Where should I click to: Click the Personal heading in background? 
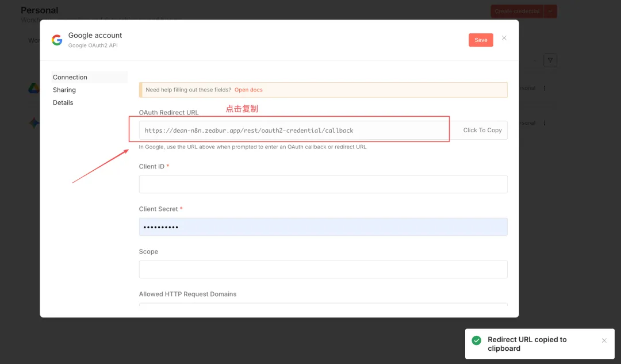(39, 10)
